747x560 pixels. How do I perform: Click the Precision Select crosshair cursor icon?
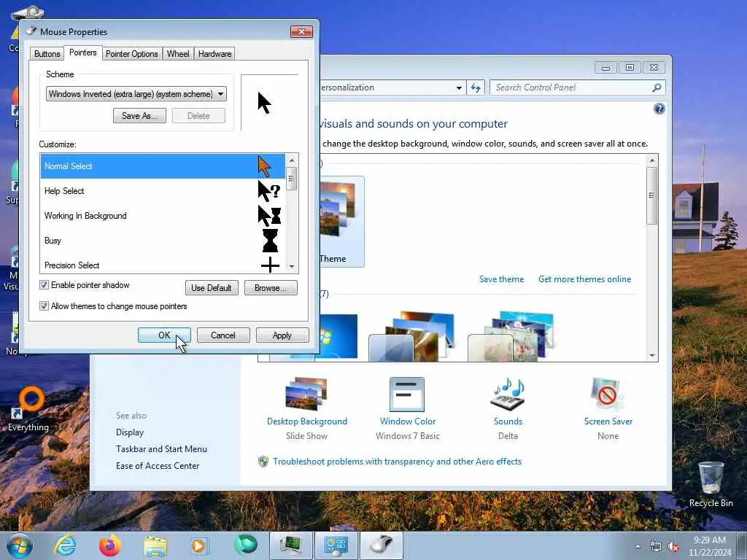270,265
